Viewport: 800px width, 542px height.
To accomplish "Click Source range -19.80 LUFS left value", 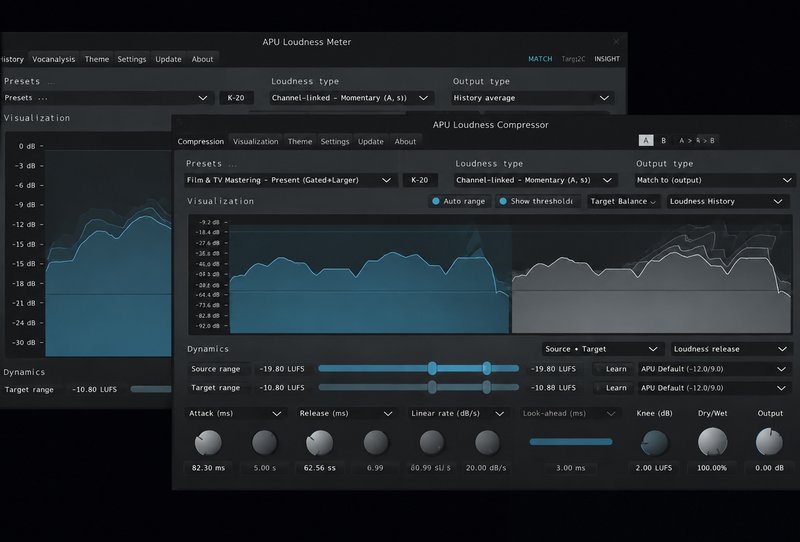I will coord(282,369).
